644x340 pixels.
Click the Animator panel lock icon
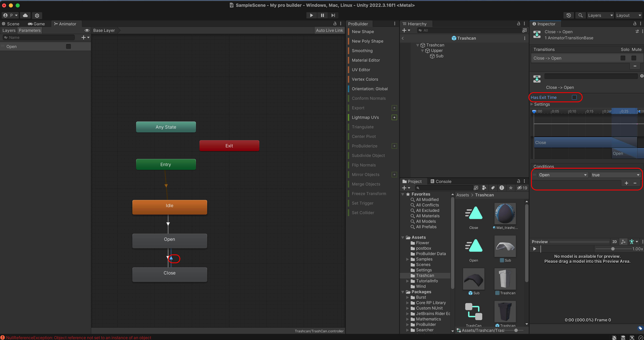[335, 23]
